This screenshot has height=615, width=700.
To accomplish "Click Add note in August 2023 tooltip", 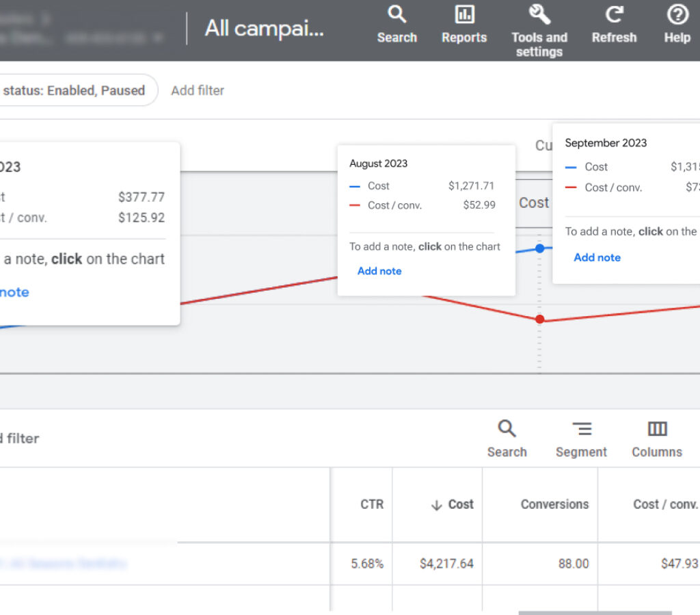I will (x=379, y=271).
